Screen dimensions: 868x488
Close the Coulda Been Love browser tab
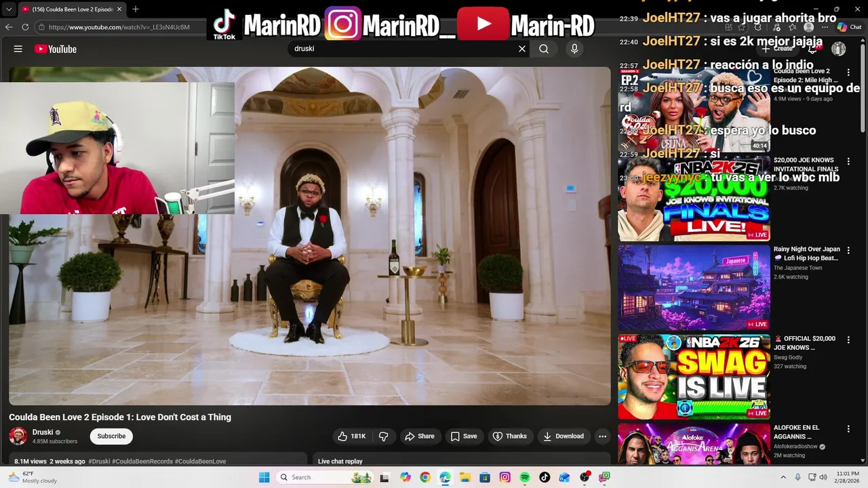click(x=119, y=9)
